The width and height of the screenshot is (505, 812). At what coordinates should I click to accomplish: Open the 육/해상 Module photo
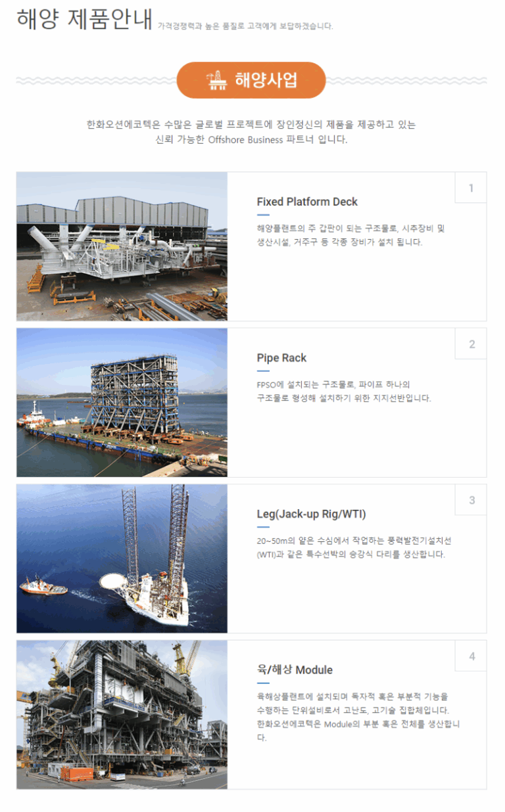[x=122, y=714]
